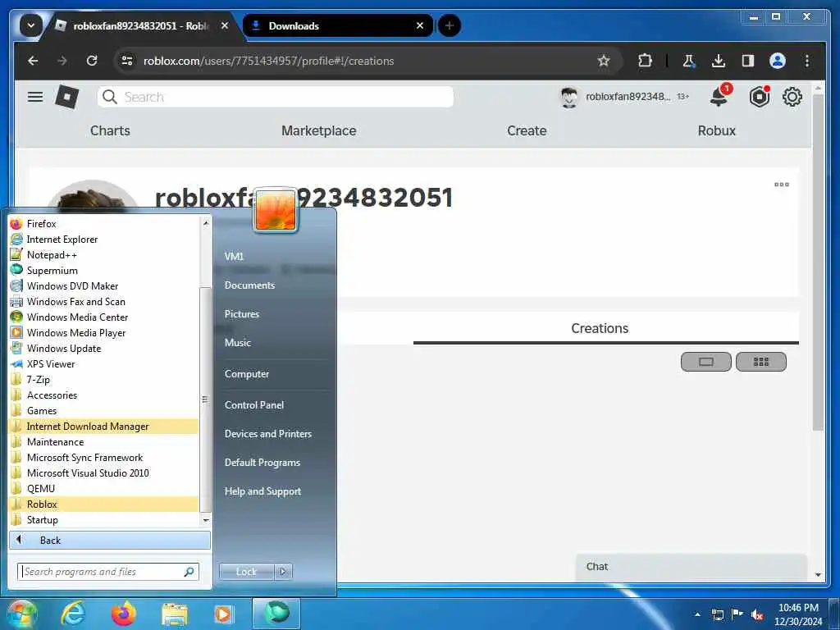Launch Internet Explorer from Start menu
The height and width of the screenshot is (630, 840).
tap(103, 240)
